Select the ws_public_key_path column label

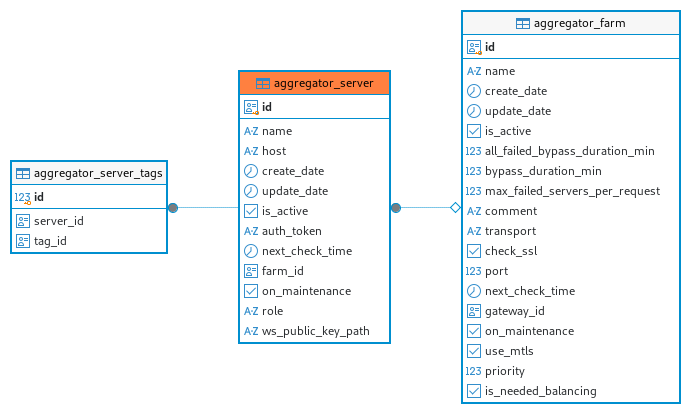click(x=316, y=331)
